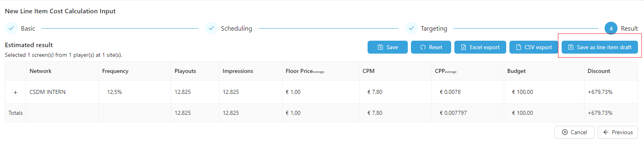The image size is (644, 166).
Task: Expand the CSDM INTERN network row
Action: (15, 92)
